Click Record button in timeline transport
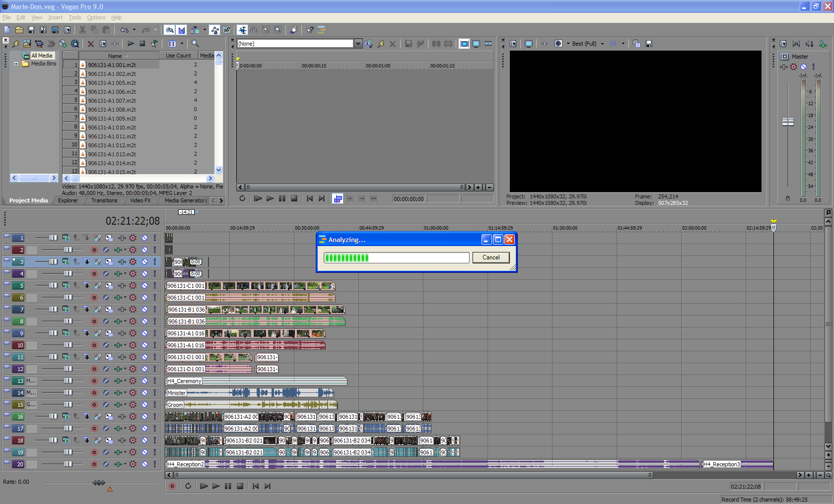 click(172, 486)
